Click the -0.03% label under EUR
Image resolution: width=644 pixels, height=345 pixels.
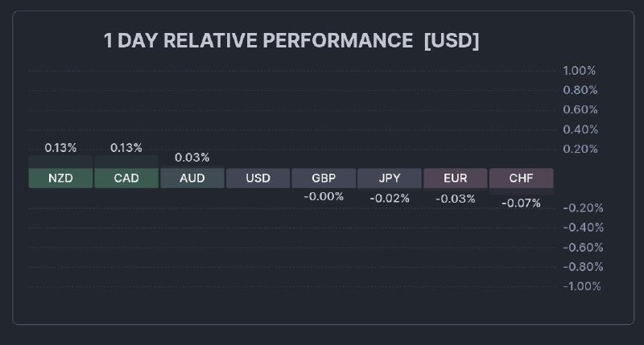[456, 199]
